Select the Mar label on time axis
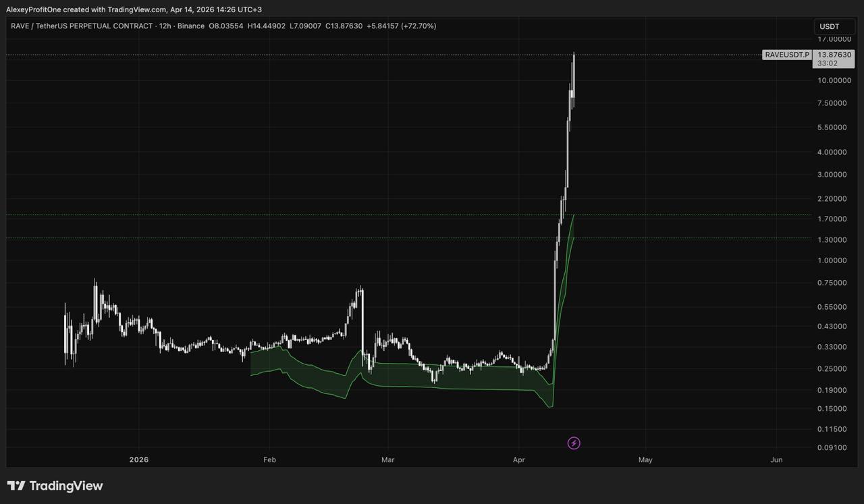The width and height of the screenshot is (864, 504). [387, 460]
